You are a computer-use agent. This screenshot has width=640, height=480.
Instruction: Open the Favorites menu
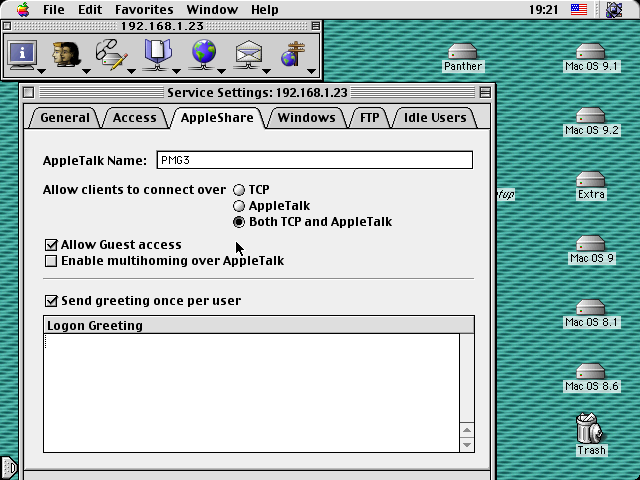tap(144, 9)
